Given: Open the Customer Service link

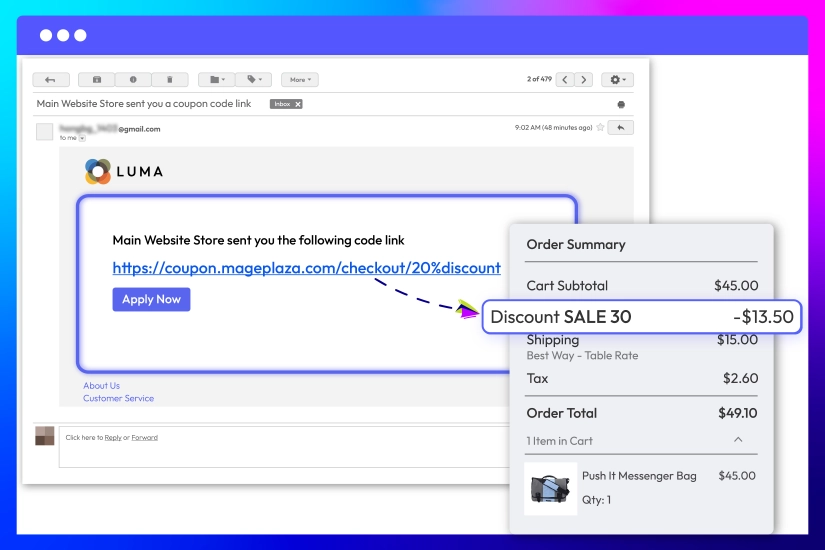Looking at the screenshot, I should click(x=118, y=398).
